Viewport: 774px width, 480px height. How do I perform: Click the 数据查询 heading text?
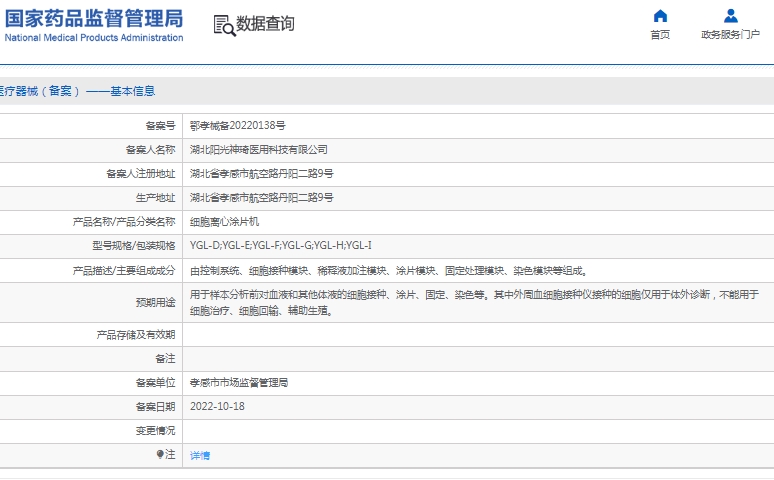click(266, 23)
